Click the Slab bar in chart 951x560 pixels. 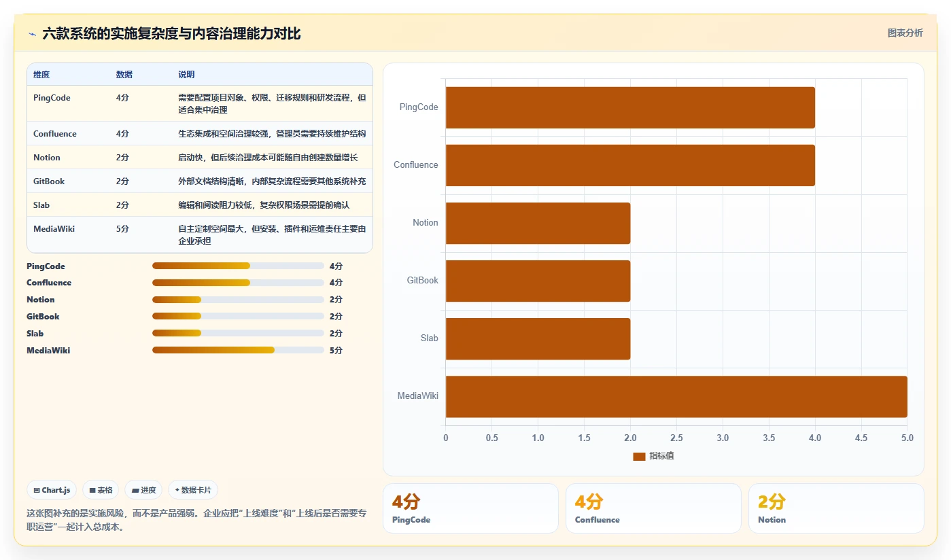point(538,338)
